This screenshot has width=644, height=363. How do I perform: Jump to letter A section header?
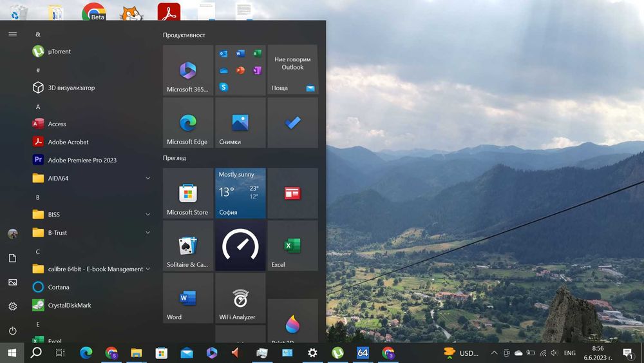[38, 106]
